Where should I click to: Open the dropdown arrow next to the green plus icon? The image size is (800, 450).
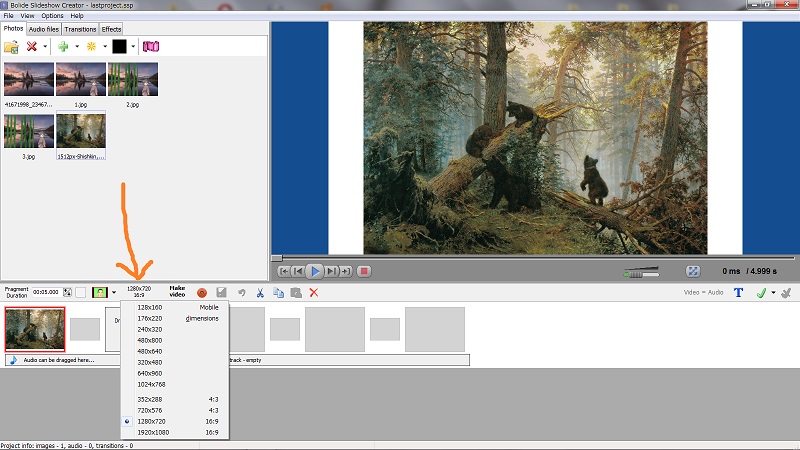pyautogui.click(x=77, y=46)
